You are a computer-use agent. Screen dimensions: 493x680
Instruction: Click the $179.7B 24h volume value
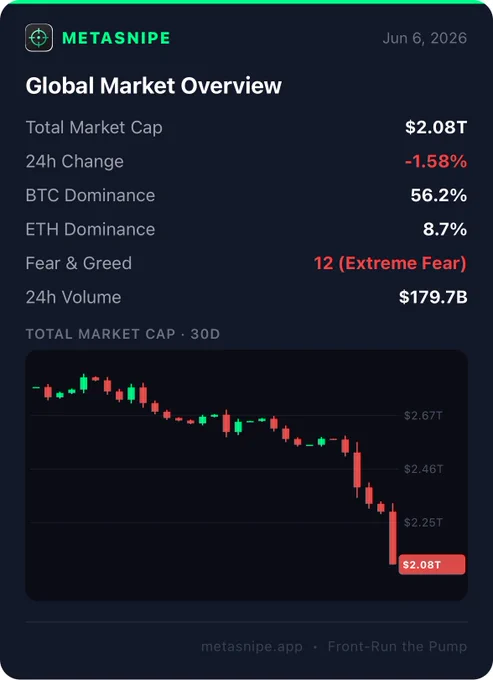point(433,297)
